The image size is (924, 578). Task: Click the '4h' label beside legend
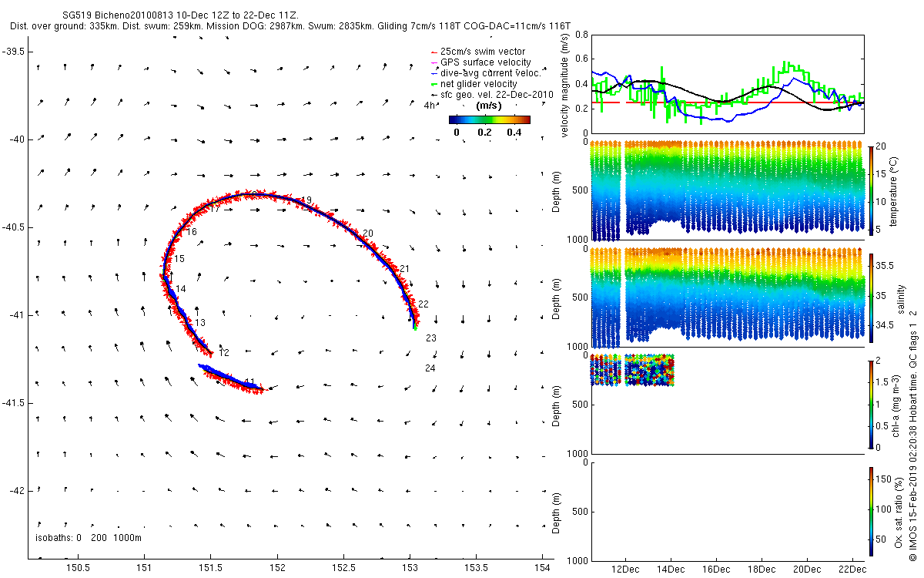(x=430, y=106)
